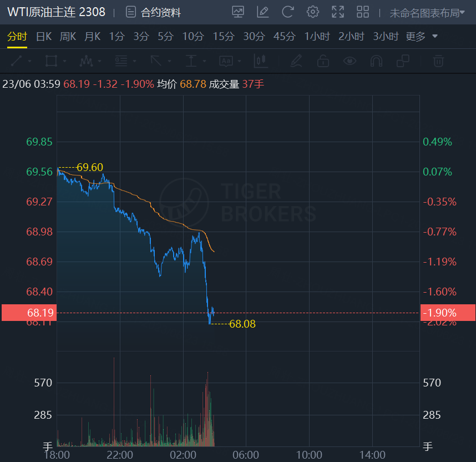Toggle drawing visibility eye icon
476x462 pixels.
coord(350,61)
